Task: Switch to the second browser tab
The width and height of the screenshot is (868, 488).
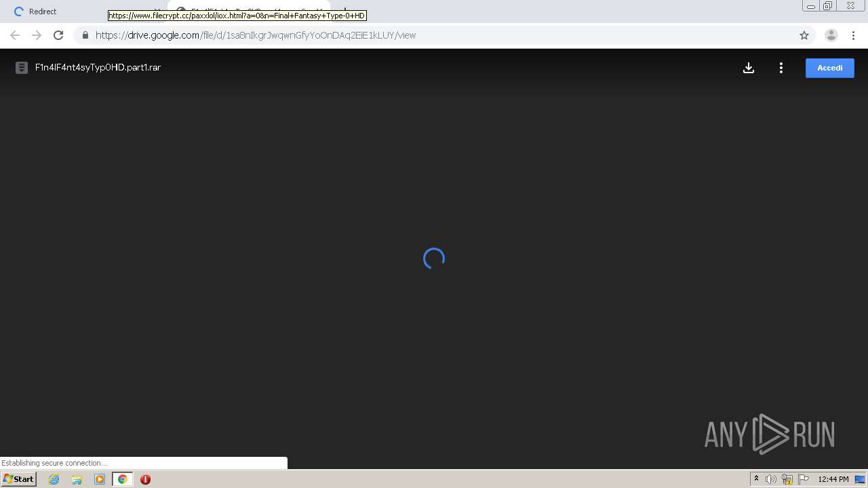Action: coord(248,12)
